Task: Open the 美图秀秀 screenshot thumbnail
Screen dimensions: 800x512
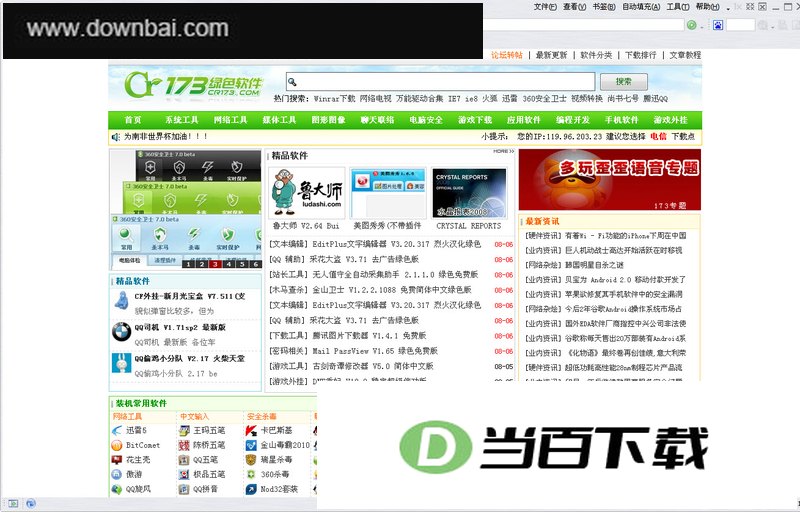Action: coord(388,193)
